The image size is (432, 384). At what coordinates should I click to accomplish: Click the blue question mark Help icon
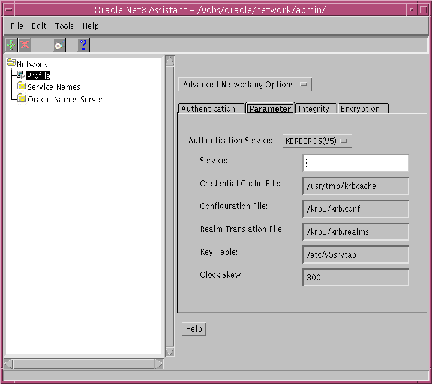83,45
